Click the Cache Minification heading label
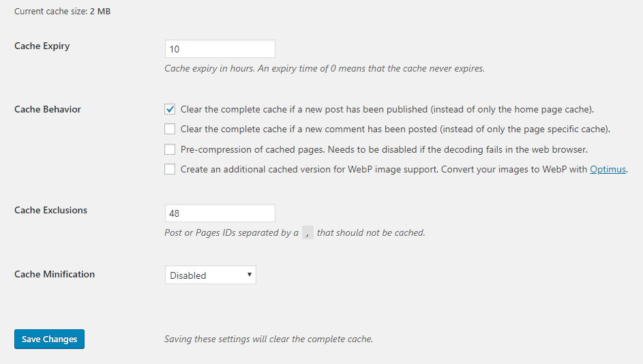The height and width of the screenshot is (364, 643). point(55,274)
